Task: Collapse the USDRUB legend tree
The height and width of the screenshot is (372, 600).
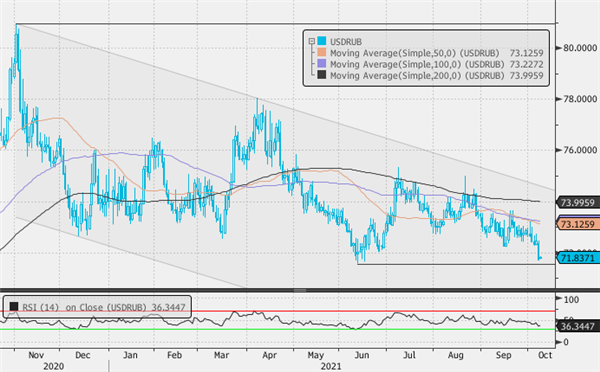Action: point(311,41)
